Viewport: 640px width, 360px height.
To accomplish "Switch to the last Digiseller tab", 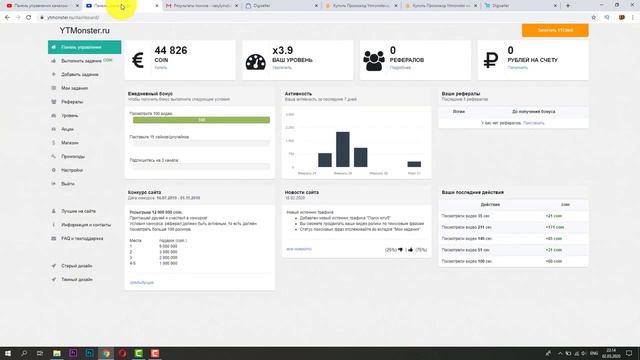I will (520, 6).
